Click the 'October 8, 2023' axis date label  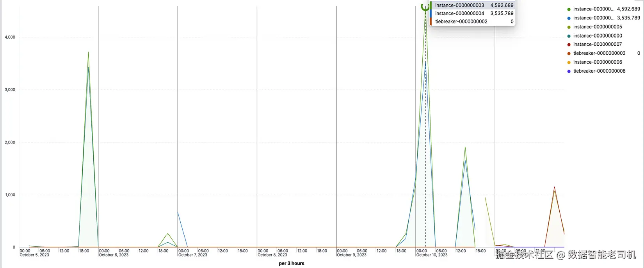[272, 255]
